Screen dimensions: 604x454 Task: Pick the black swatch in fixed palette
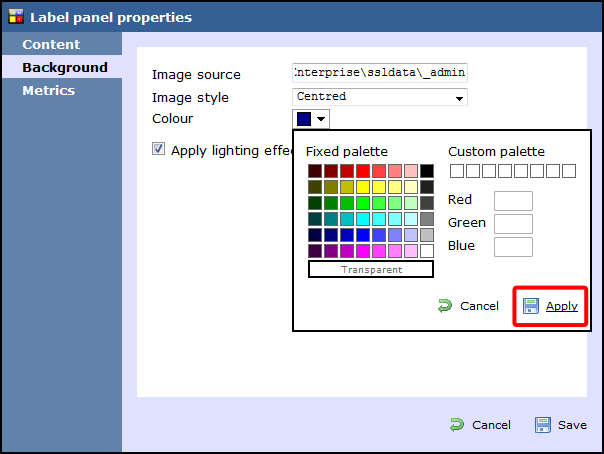(x=427, y=171)
